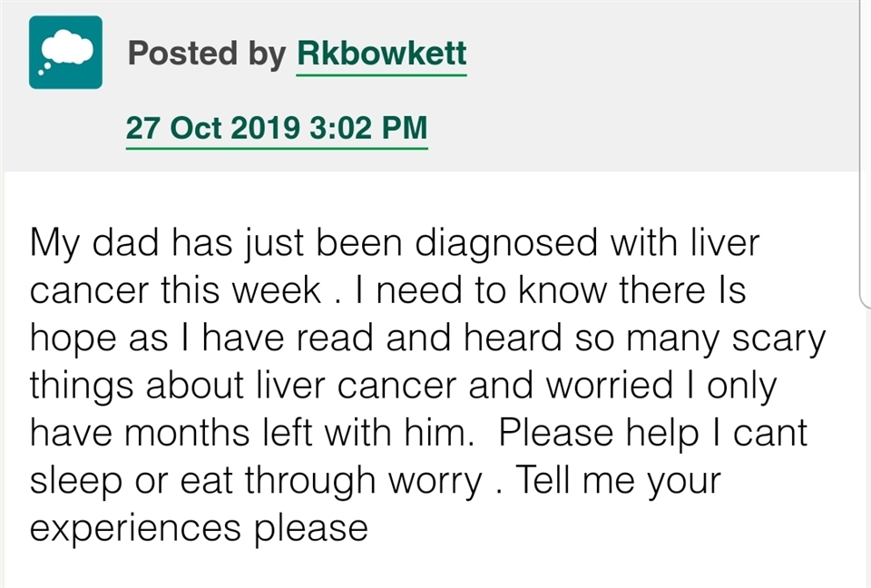
Task: Click the word 'hope' in the post
Action: (x=73, y=338)
